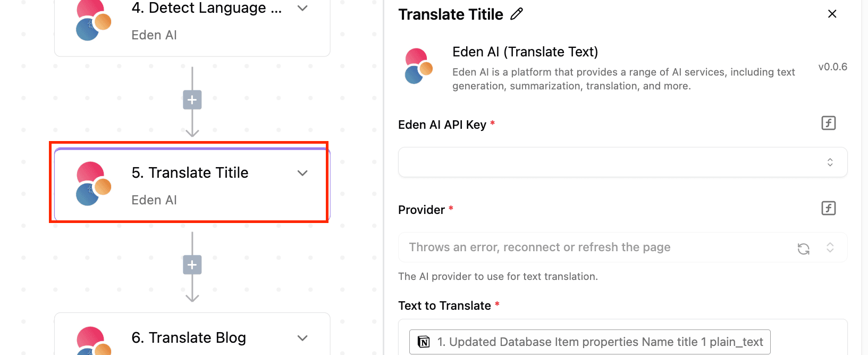Select the 6. Translate Blog step
Image resolution: width=868 pixels, height=355 pixels.
click(189, 337)
